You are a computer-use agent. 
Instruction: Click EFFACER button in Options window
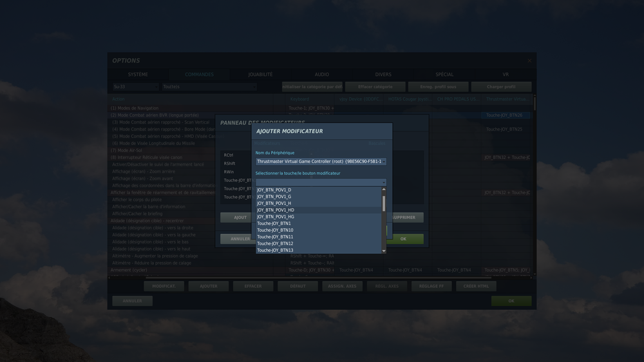click(x=253, y=286)
